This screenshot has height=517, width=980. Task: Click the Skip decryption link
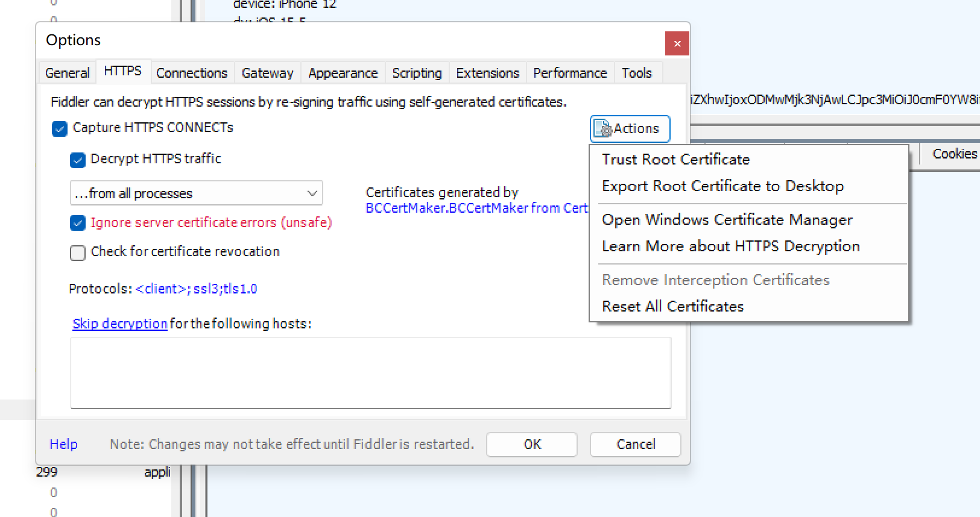119,324
